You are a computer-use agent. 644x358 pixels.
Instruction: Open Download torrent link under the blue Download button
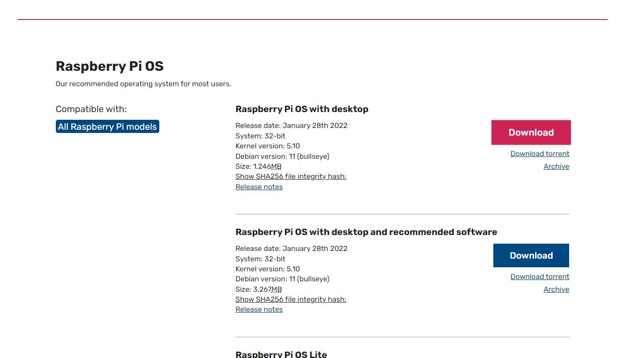coord(540,277)
